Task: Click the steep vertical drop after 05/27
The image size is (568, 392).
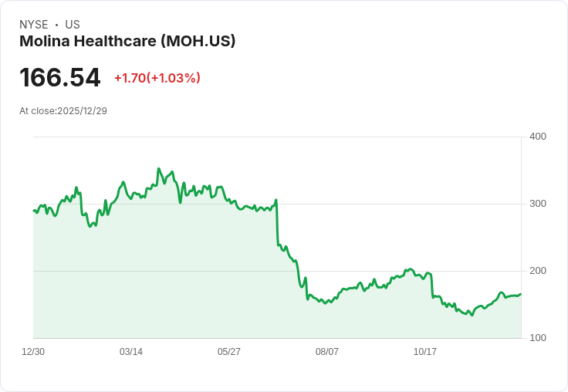Action: coord(277,224)
